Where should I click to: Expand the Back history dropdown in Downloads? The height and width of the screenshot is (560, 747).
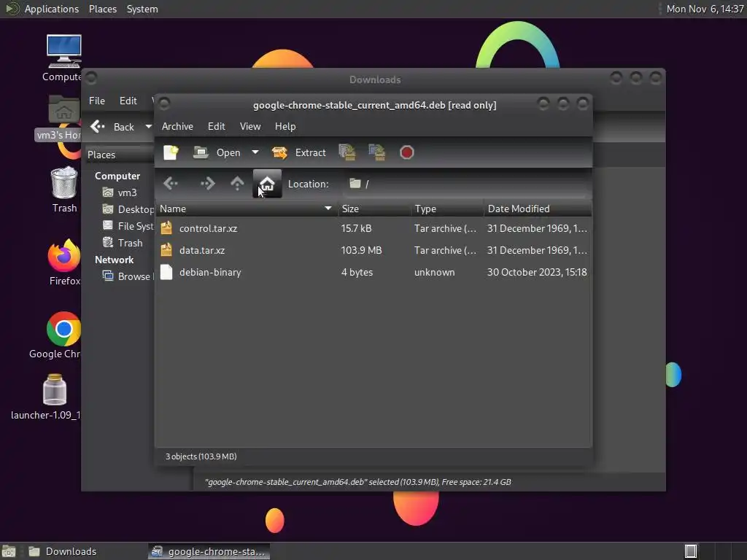tap(148, 127)
